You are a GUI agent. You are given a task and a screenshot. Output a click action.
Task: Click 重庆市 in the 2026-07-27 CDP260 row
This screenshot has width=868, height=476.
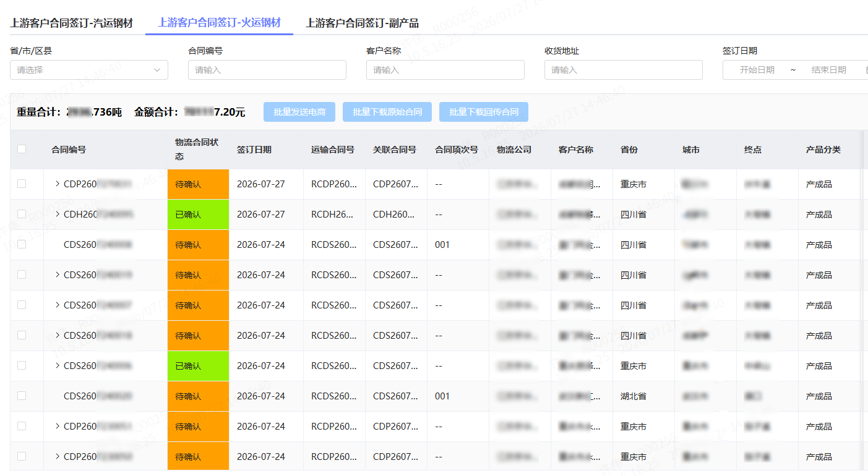coord(634,184)
